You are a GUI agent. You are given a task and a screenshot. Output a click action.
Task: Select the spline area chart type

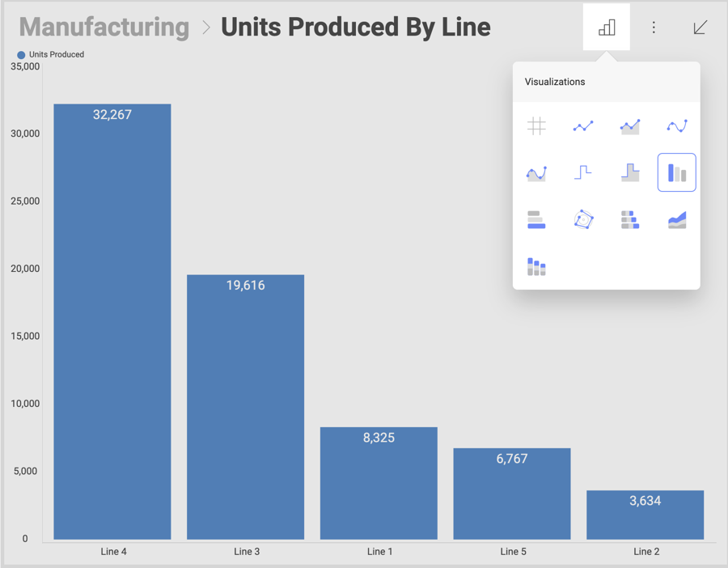tap(536, 172)
